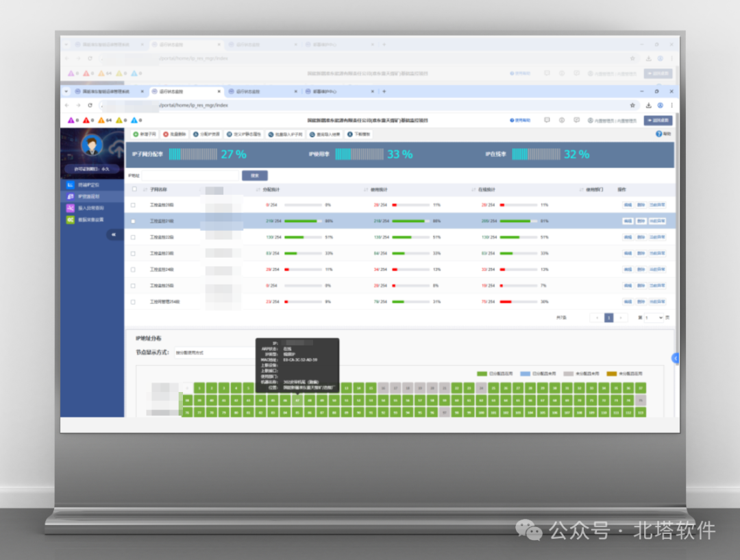
Task: Tick the checkbox for row 工控监控24段
Action: tap(133, 269)
